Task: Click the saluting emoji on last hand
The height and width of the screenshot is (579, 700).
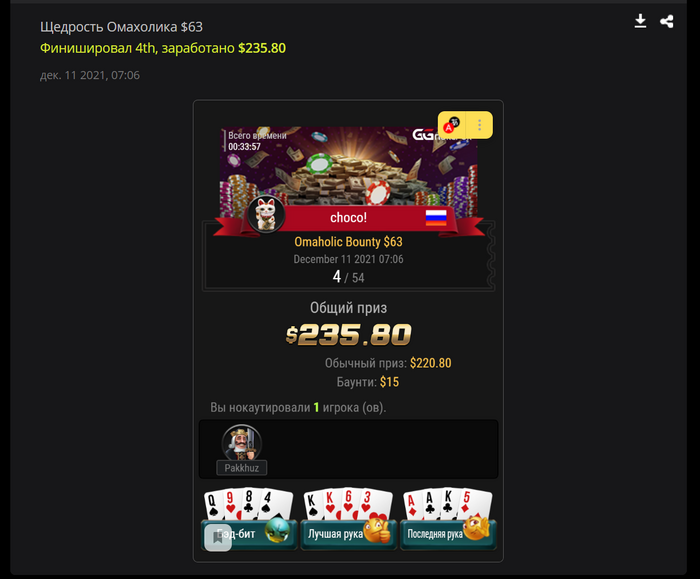Action: coord(476,528)
